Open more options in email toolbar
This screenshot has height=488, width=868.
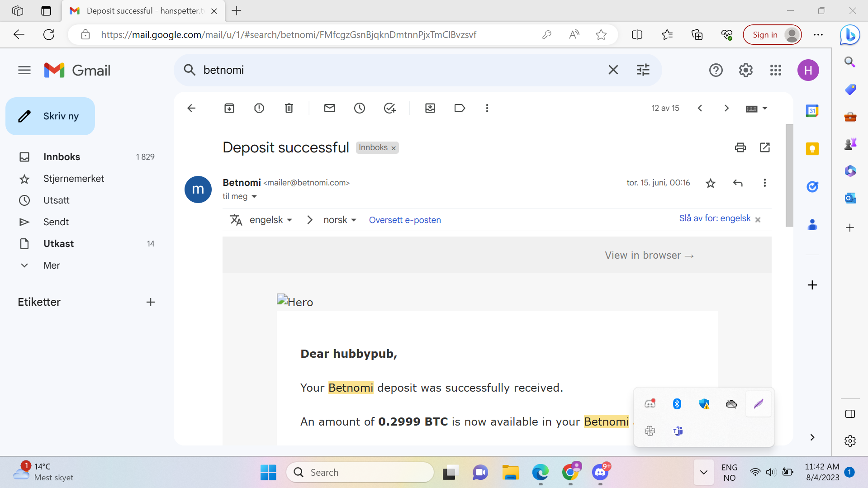click(x=487, y=108)
